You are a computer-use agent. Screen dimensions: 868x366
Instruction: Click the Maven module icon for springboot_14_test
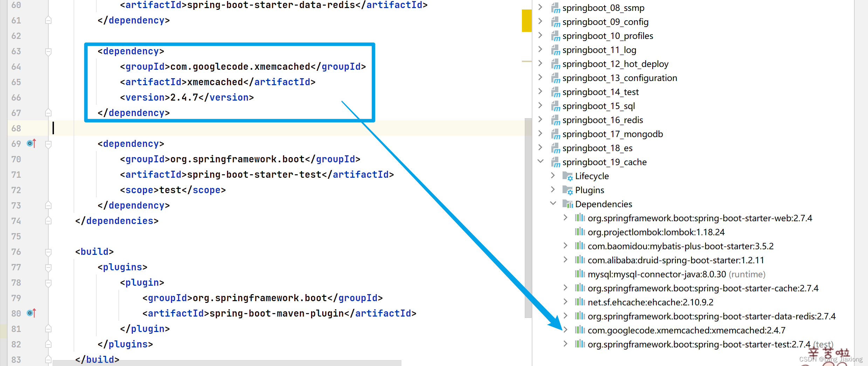555,92
